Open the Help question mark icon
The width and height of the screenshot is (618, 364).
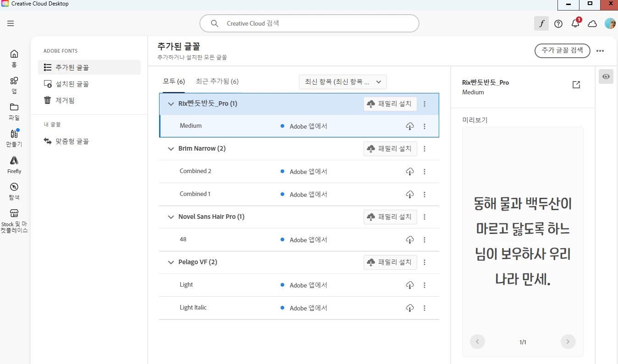(558, 24)
